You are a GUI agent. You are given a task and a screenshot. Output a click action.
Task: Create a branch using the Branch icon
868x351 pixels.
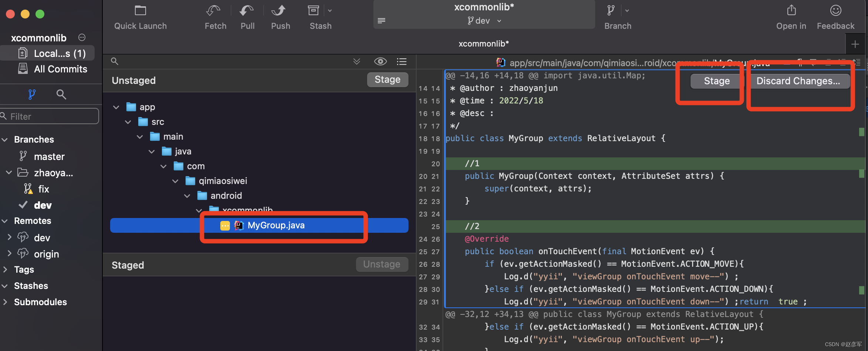tap(611, 11)
